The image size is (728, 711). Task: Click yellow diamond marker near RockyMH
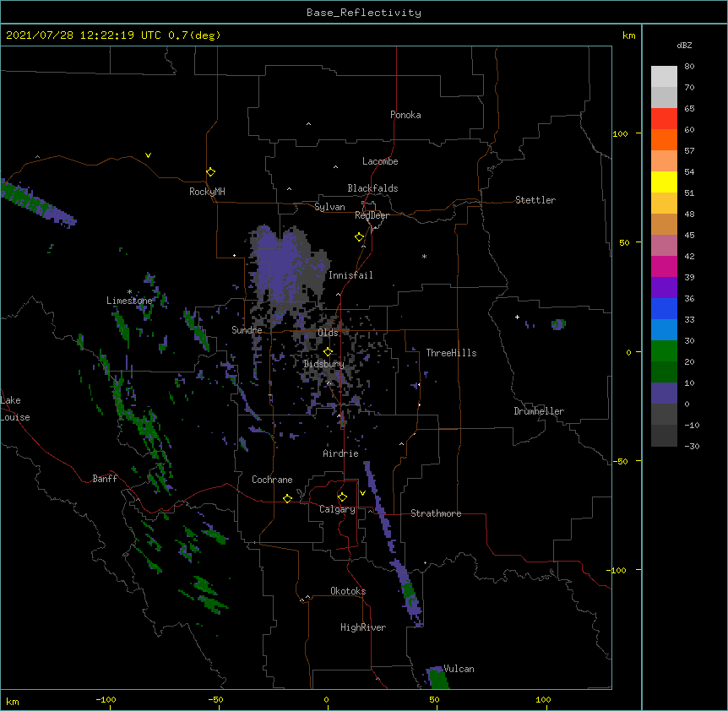click(210, 171)
